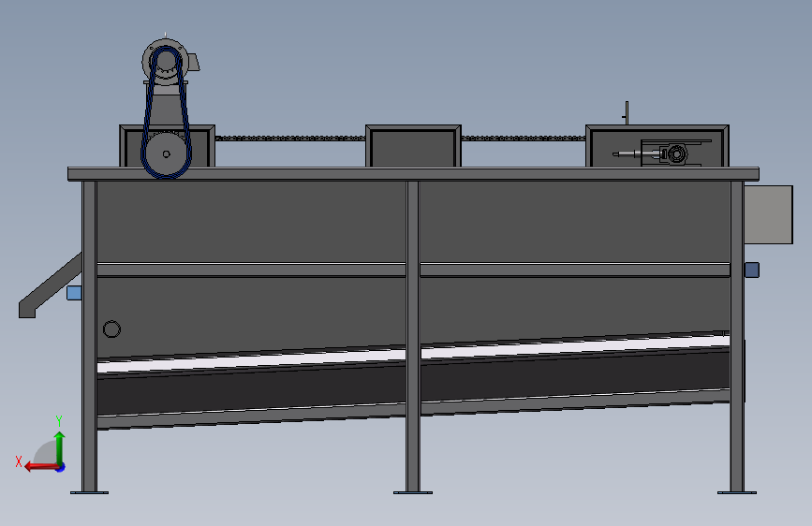Select the light grey panel box on right side

[x=769, y=214]
